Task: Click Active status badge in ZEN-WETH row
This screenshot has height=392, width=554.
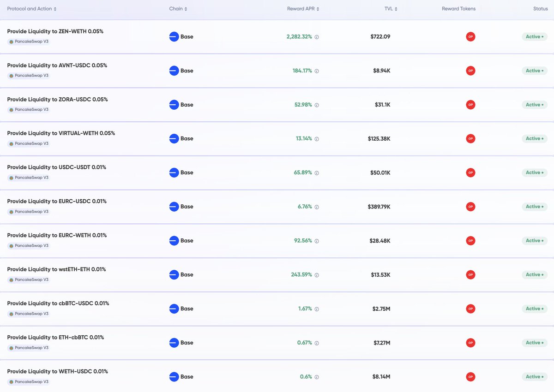Action: click(x=535, y=36)
